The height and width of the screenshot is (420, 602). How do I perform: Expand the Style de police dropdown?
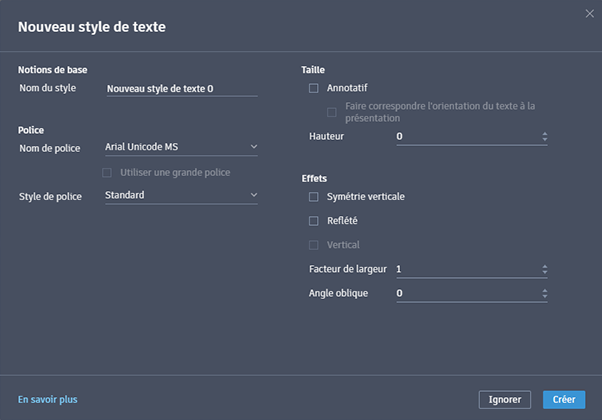[x=181, y=195]
